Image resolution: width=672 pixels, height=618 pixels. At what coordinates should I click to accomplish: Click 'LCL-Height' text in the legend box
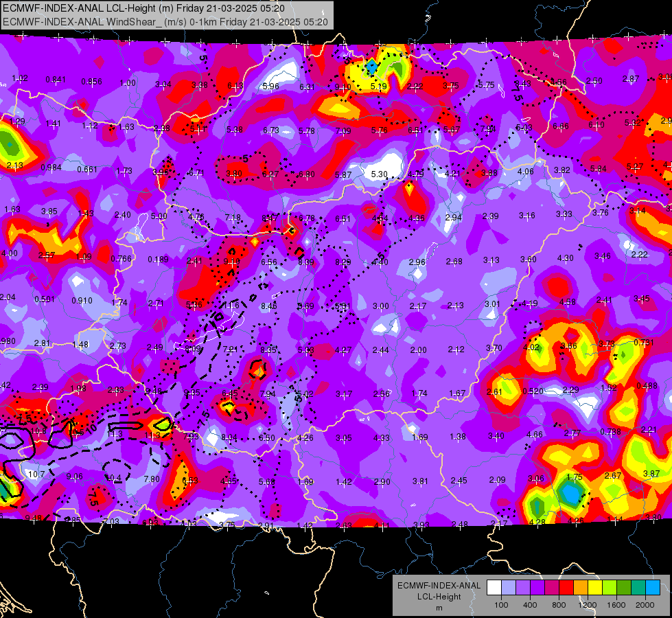pyautogui.click(x=439, y=597)
